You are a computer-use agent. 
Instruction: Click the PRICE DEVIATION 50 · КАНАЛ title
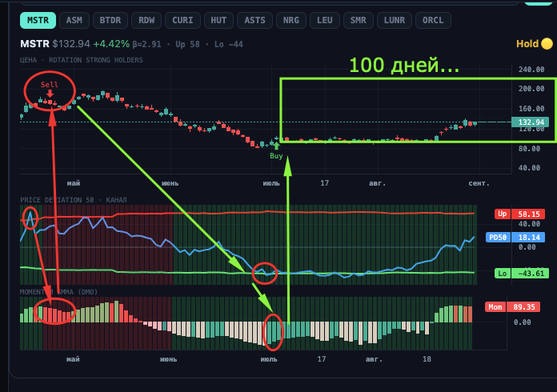[74, 200]
